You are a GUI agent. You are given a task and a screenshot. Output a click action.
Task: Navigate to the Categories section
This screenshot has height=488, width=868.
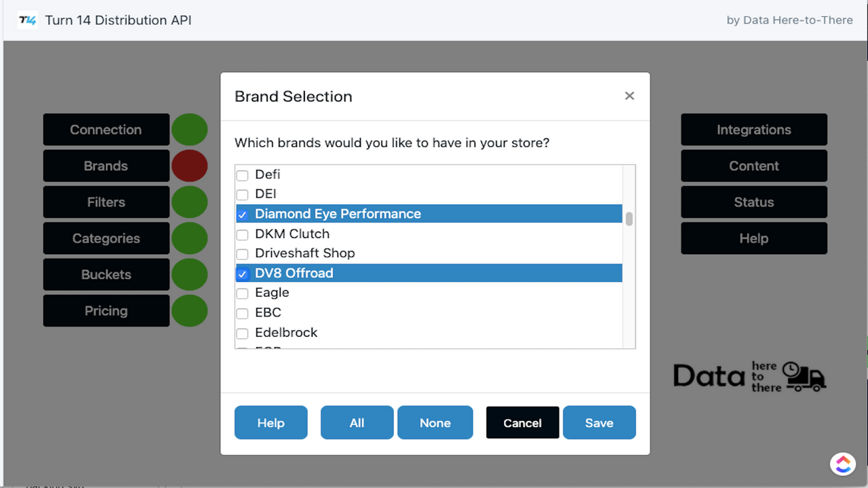pyautogui.click(x=106, y=238)
